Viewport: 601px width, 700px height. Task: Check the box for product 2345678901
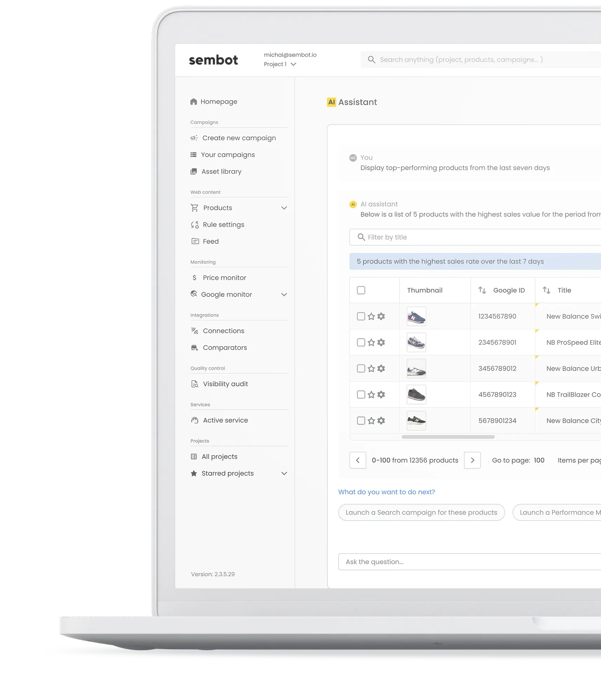[361, 342]
